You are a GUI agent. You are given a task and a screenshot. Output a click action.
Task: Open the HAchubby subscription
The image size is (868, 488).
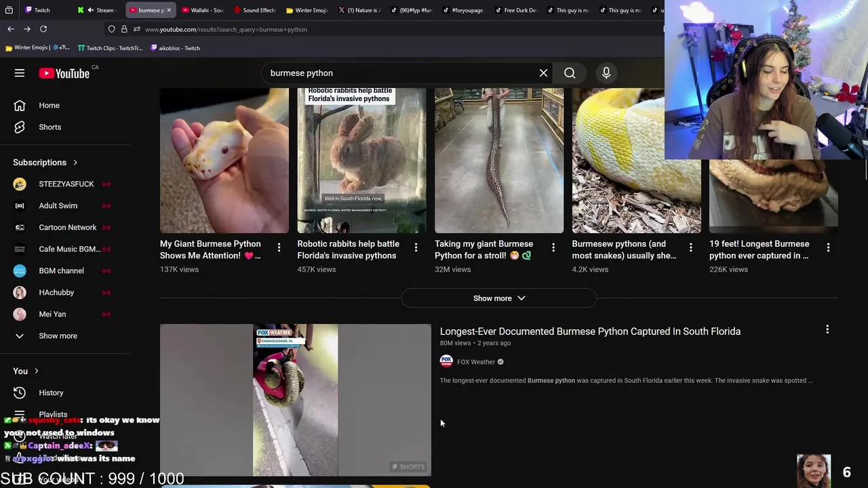[x=65, y=293]
